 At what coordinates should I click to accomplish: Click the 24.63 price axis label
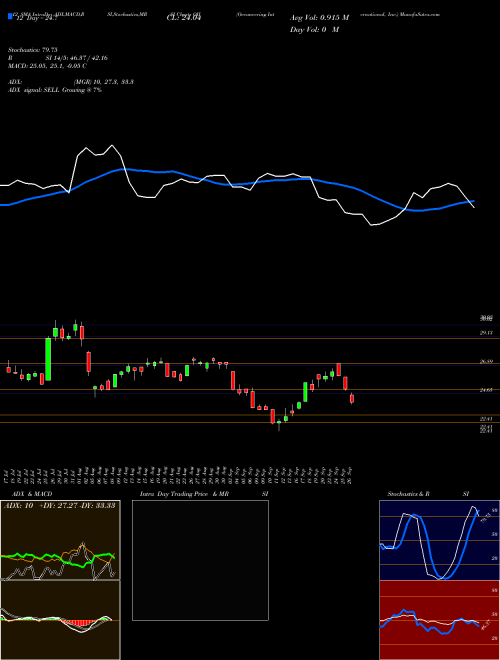[x=487, y=390]
